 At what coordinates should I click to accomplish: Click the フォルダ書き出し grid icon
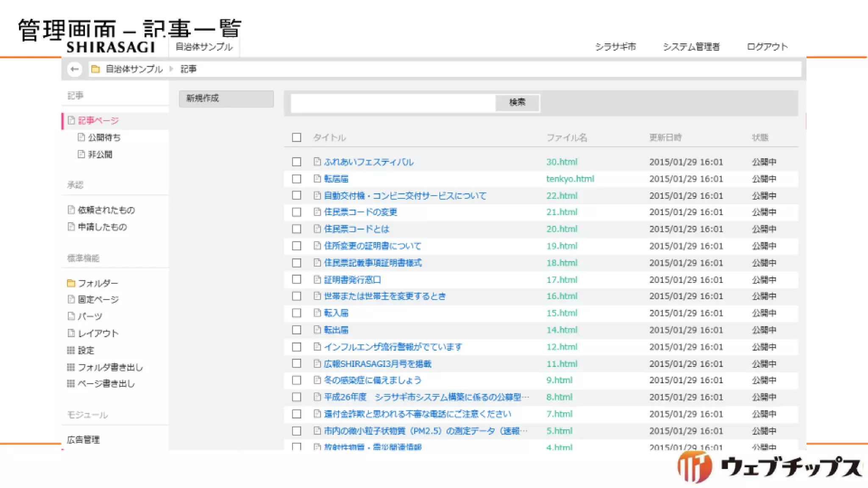pos(71,367)
